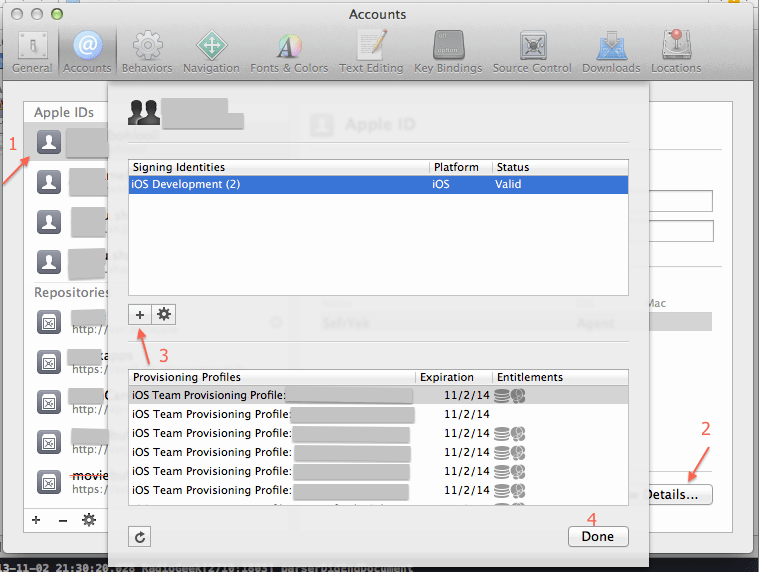Add a new signing identity
Screen dimensions: 759x572
[140, 315]
